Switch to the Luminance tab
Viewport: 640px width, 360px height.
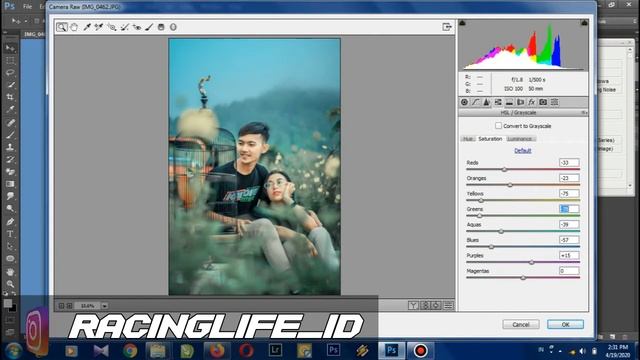point(520,139)
